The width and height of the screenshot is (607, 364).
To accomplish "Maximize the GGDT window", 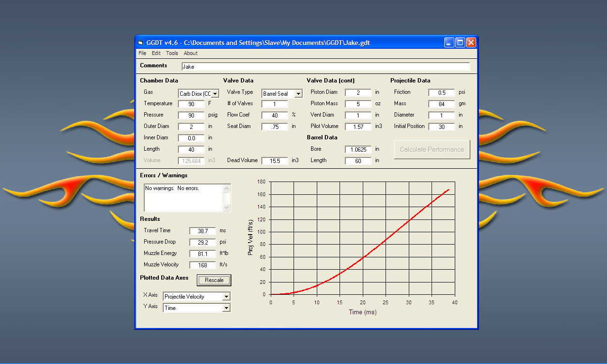I will pyautogui.click(x=460, y=43).
